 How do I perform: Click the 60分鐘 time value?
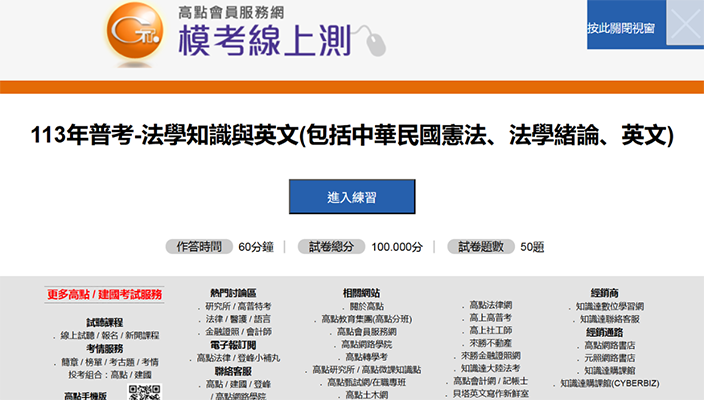tap(256, 247)
